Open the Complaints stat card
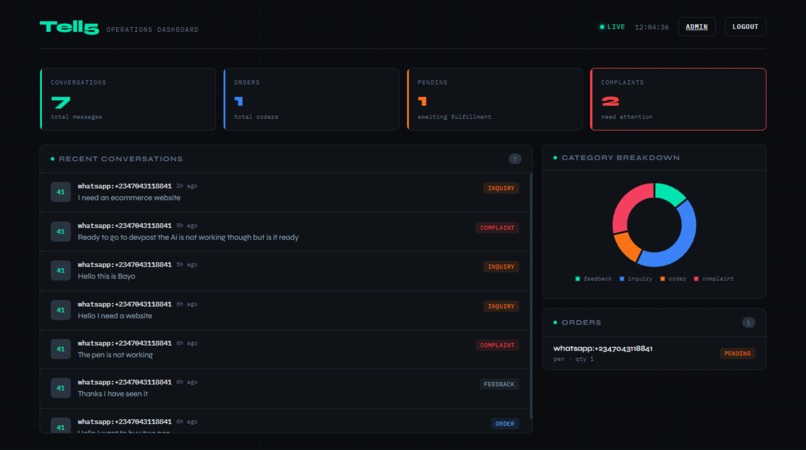The height and width of the screenshot is (450, 806). point(678,99)
